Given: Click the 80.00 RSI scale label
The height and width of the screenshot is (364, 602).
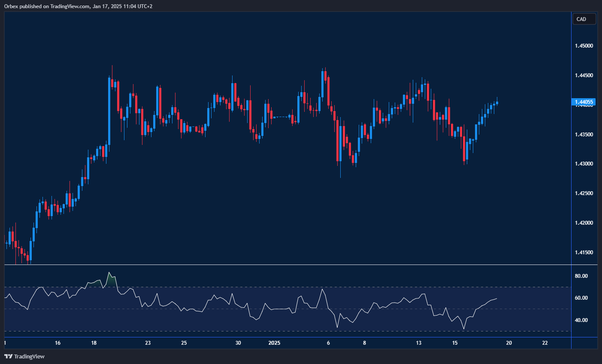Looking at the screenshot, I should pyautogui.click(x=581, y=276).
